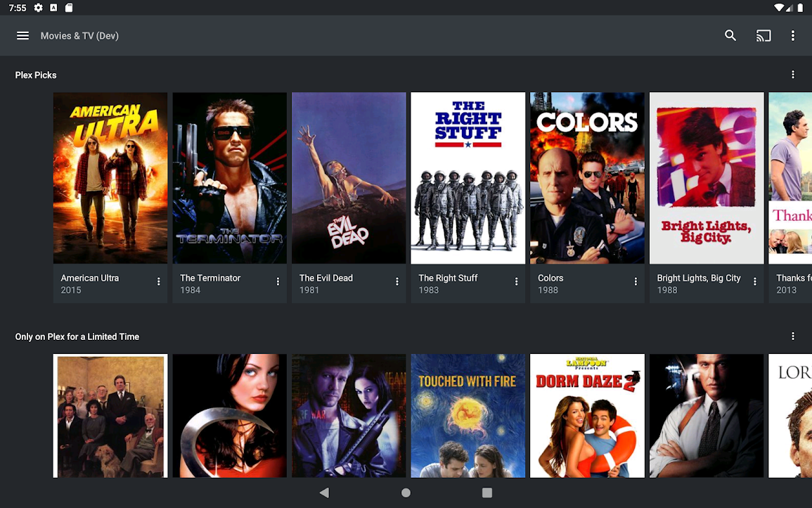This screenshot has height=508, width=812.
Task: Tap The Evil Dead title text
Action: point(326,278)
